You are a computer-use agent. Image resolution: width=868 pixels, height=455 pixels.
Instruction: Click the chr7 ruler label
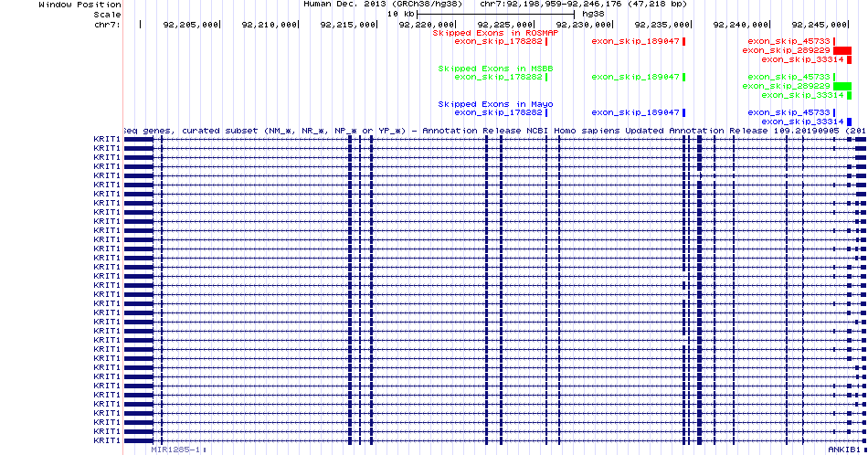[x=107, y=25]
